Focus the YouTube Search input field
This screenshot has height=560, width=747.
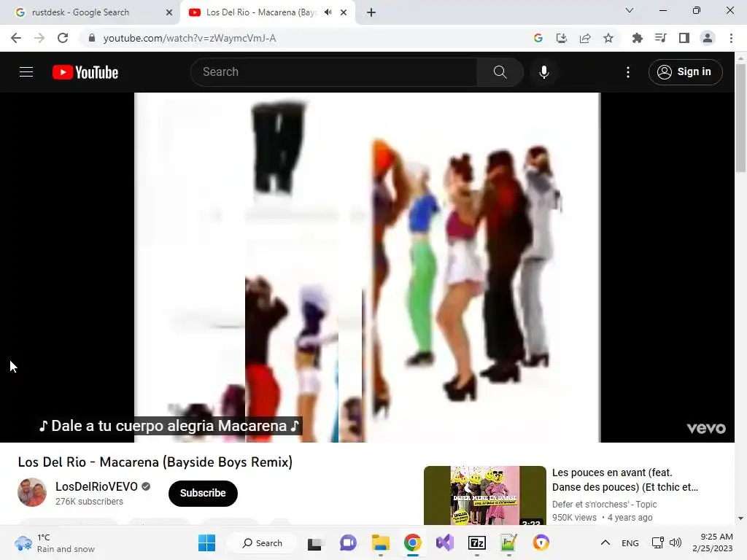tap(334, 72)
